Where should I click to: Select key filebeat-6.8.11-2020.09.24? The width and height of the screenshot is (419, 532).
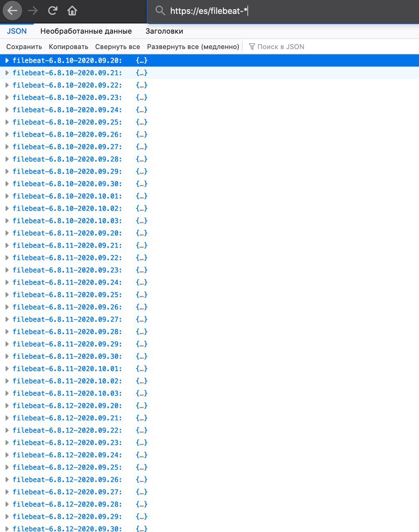67,283
